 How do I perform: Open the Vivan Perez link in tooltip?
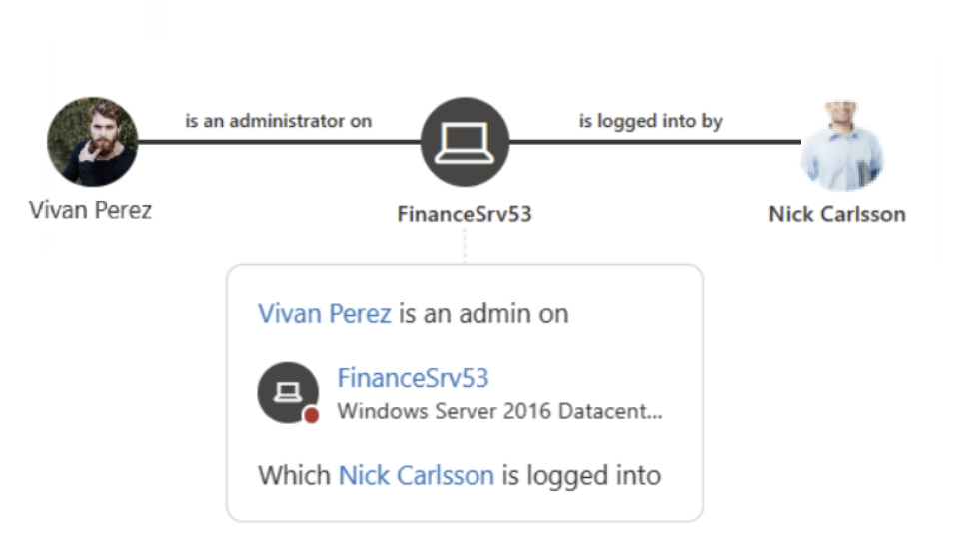325,313
